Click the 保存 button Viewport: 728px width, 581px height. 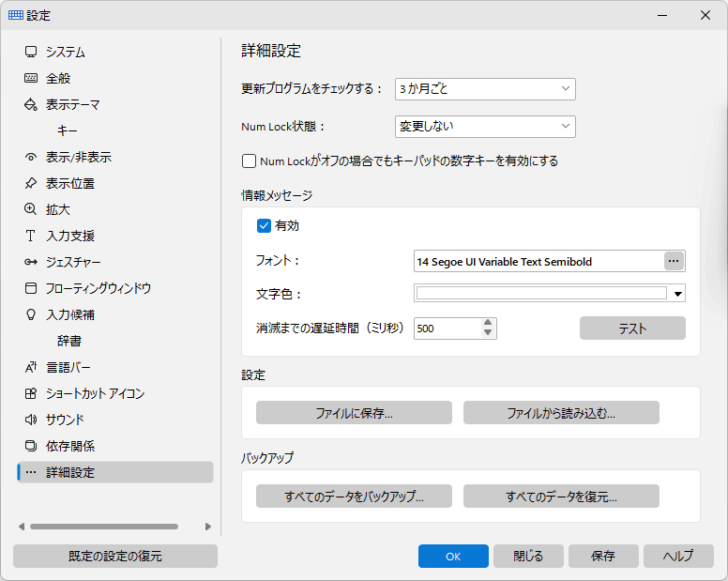(x=603, y=556)
